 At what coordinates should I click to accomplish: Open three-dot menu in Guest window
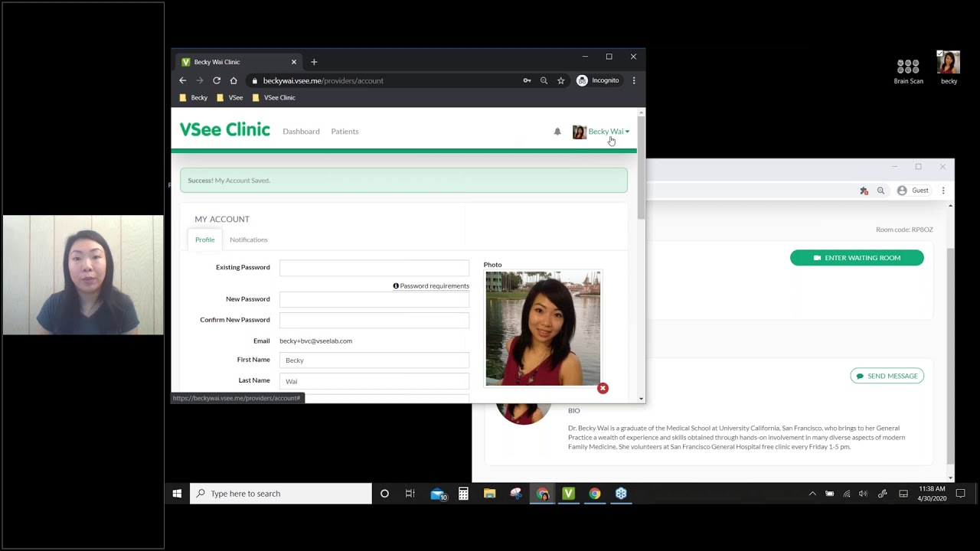[x=943, y=191]
